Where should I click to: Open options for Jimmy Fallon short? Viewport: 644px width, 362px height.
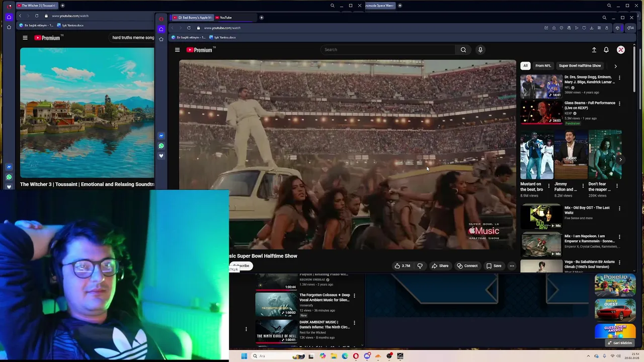click(583, 186)
